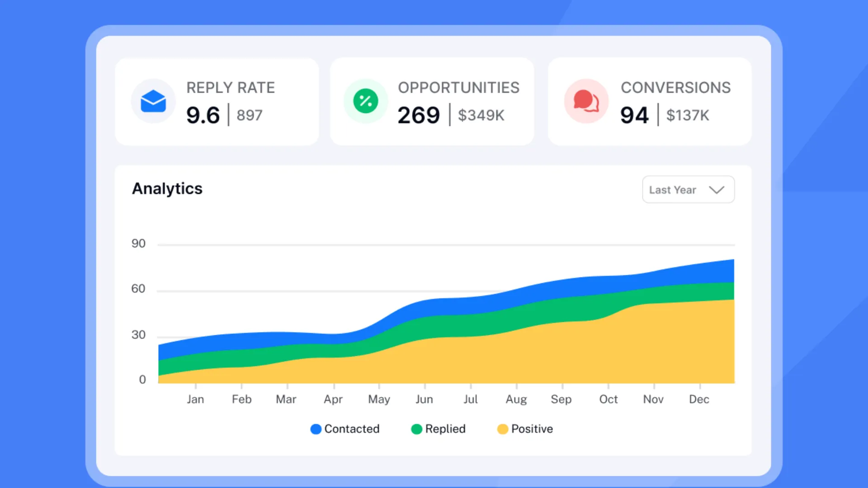
Task: Click the Analytics heading
Action: pyautogui.click(x=167, y=189)
